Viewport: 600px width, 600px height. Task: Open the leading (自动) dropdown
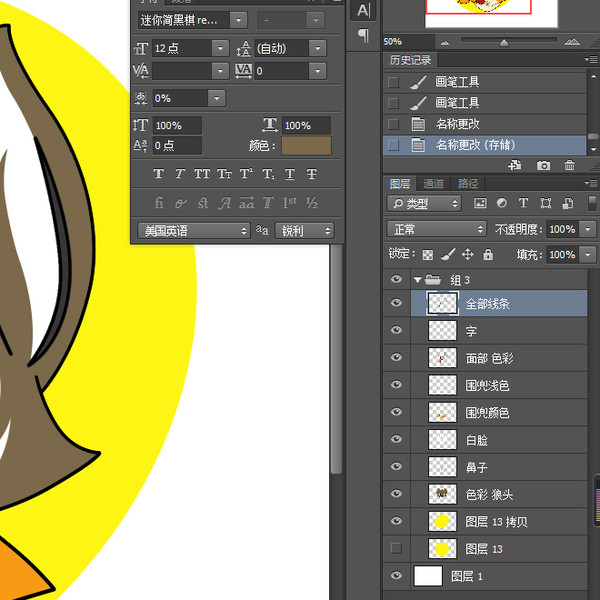pos(318,49)
